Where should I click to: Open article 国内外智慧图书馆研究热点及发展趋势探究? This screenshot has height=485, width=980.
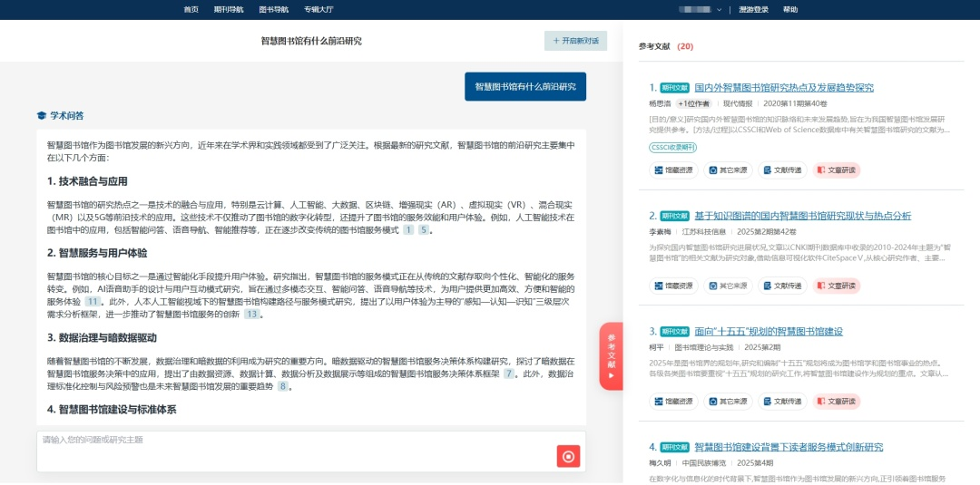(784, 88)
